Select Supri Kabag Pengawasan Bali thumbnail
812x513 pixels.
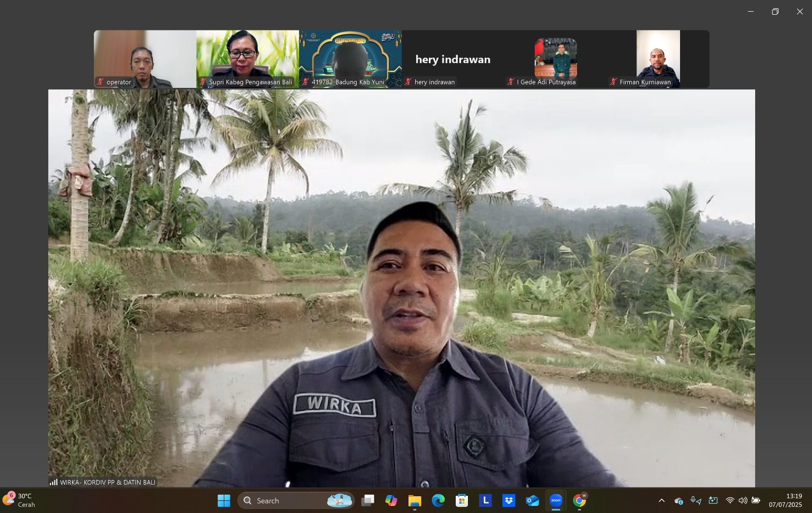click(248, 59)
